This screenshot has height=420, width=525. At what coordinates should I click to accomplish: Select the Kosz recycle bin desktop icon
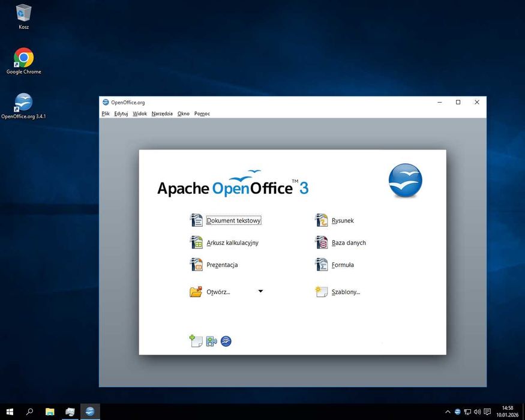23,16
